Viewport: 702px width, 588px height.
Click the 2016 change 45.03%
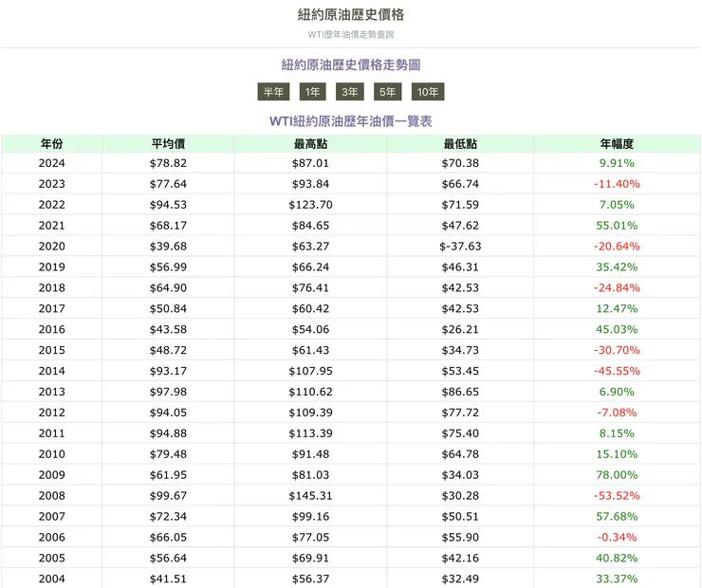[617, 330]
